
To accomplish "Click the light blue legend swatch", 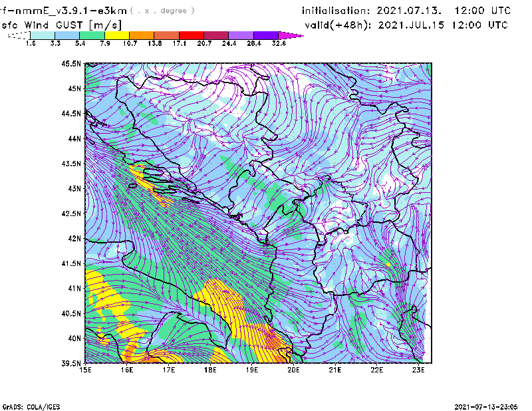I will pyautogui.click(x=67, y=35).
